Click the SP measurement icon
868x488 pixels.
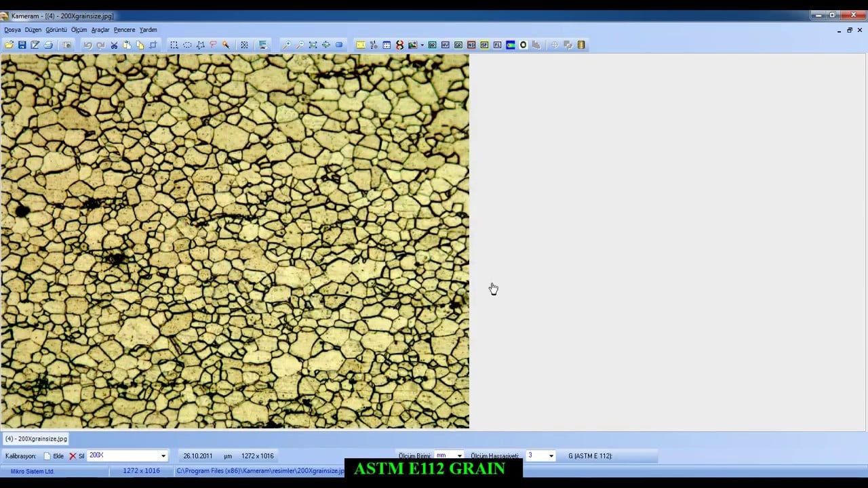click(x=484, y=45)
